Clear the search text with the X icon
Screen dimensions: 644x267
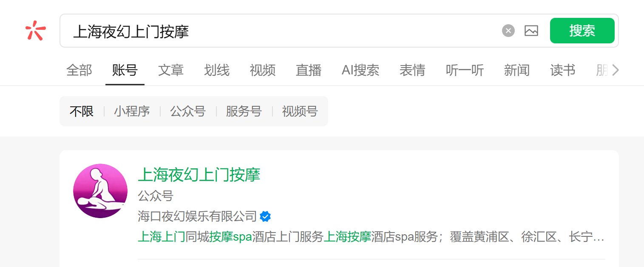pos(508,31)
